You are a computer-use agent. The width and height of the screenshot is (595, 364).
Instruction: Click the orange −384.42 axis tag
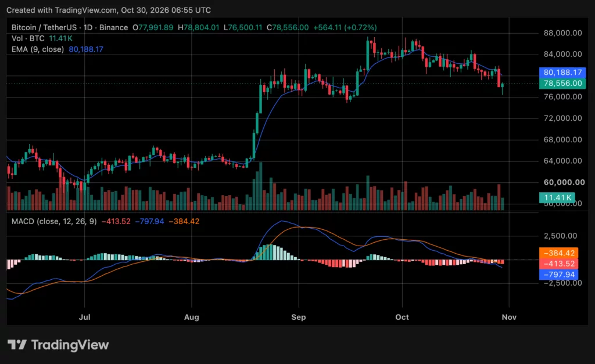tap(558, 253)
